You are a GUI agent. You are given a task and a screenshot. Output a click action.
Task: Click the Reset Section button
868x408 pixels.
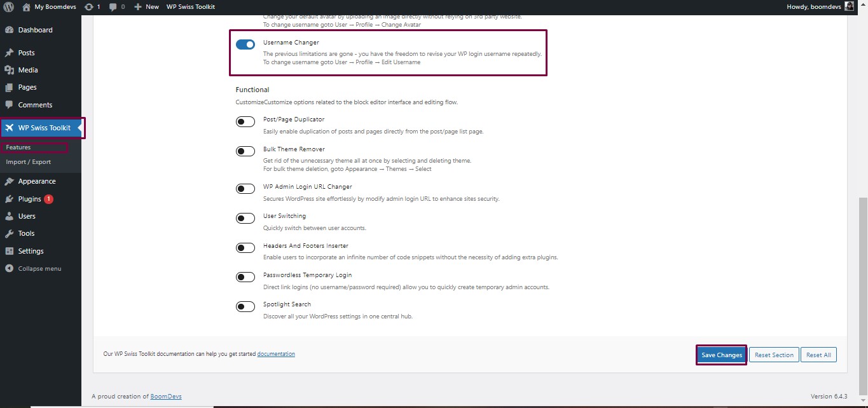(774, 355)
